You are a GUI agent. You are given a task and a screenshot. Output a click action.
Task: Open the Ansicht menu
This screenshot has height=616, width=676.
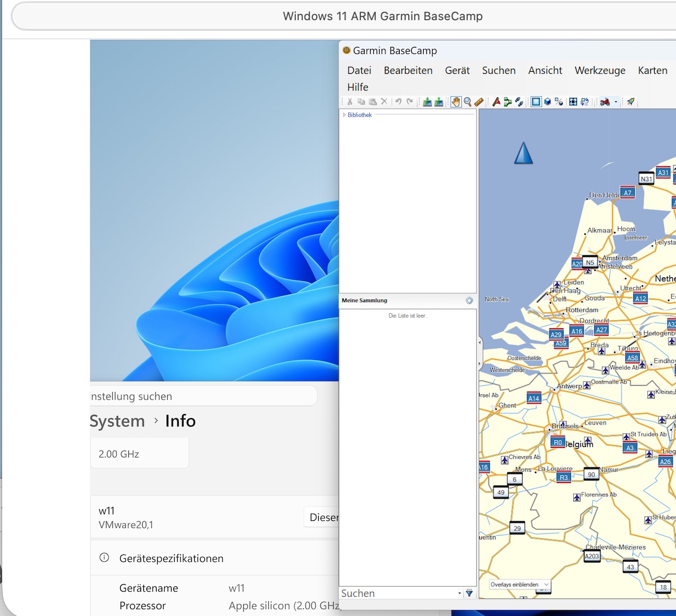(545, 70)
